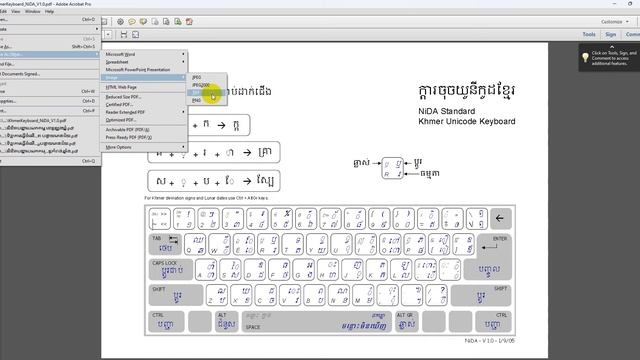Viewport: 640px width, 360px height.
Task: Choose Get Documents Signed menu entry
Action: pyautogui.click(x=49, y=74)
